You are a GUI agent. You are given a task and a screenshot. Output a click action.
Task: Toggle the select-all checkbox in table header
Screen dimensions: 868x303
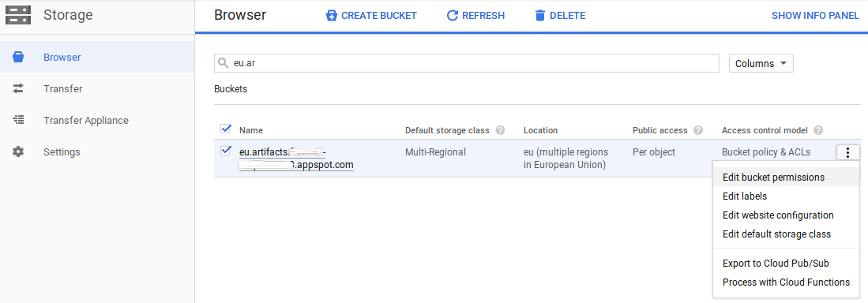pos(225,129)
